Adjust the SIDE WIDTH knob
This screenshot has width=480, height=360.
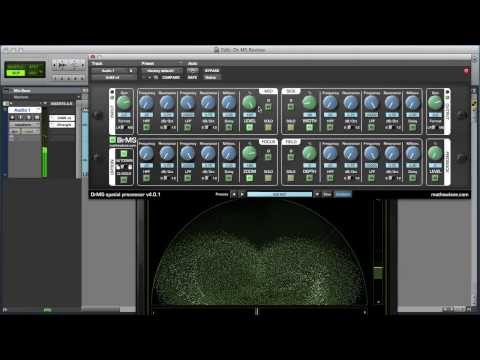(309, 103)
